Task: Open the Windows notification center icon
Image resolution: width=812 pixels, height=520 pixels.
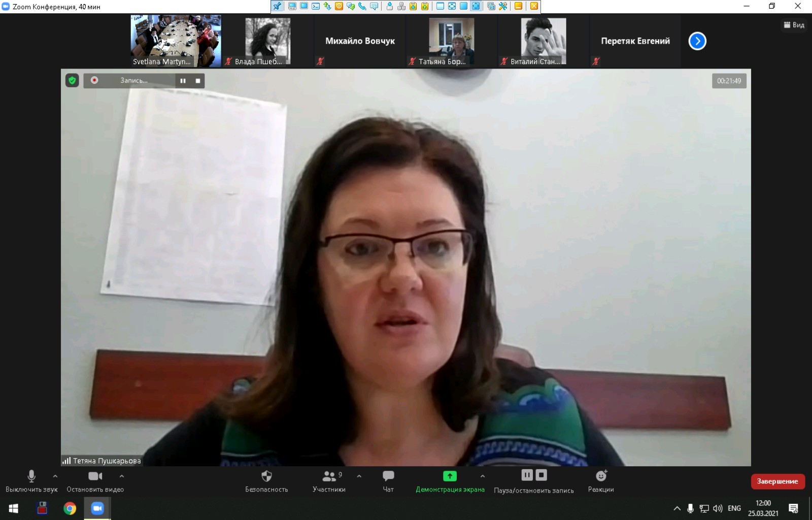Action: [794, 508]
